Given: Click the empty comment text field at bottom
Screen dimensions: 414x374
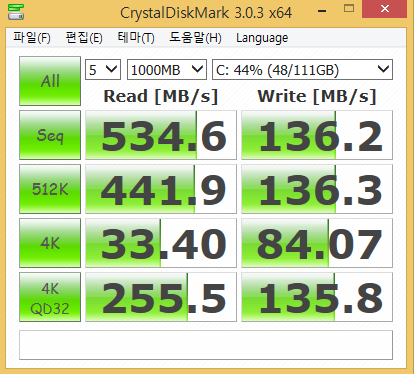Looking at the screenshot, I should [x=206, y=345].
